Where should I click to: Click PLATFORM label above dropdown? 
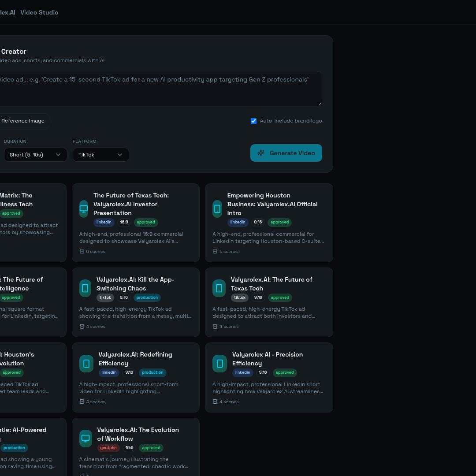click(84, 141)
